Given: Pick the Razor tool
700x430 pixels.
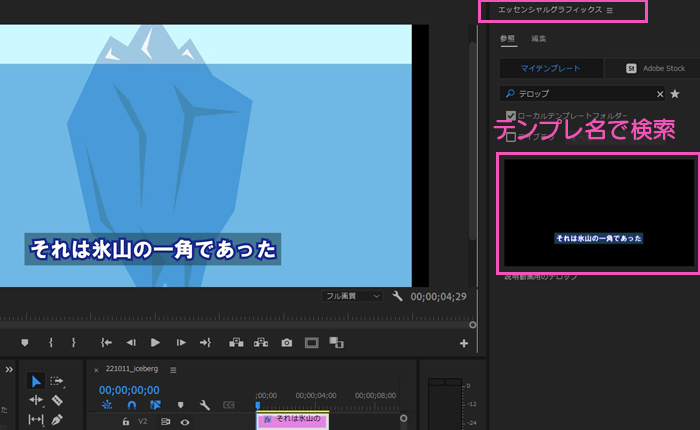Looking at the screenshot, I should pyautogui.click(x=58, y=400).
